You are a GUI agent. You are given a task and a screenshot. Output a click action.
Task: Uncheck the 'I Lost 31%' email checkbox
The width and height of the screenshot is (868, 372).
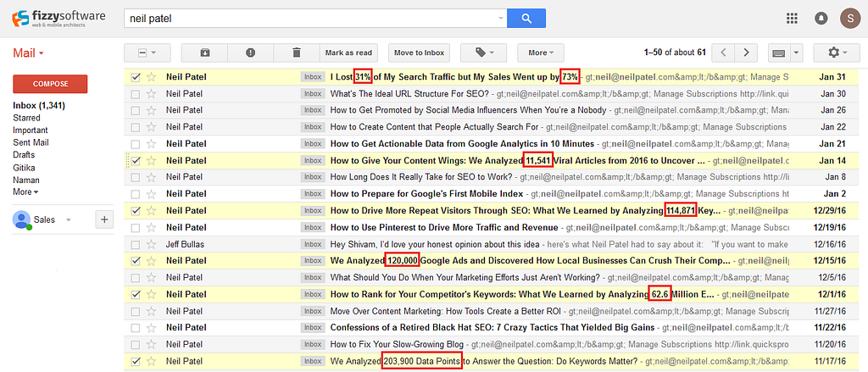point(135,77)
